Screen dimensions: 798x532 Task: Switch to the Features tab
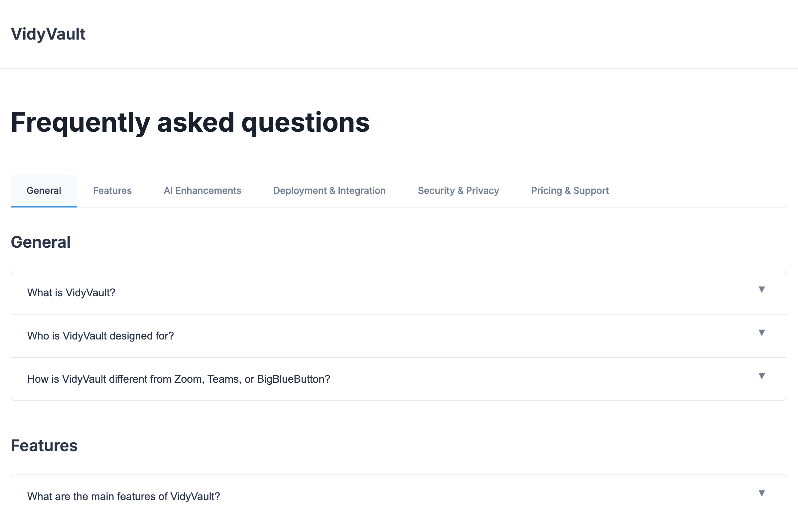tap(112, 190)
